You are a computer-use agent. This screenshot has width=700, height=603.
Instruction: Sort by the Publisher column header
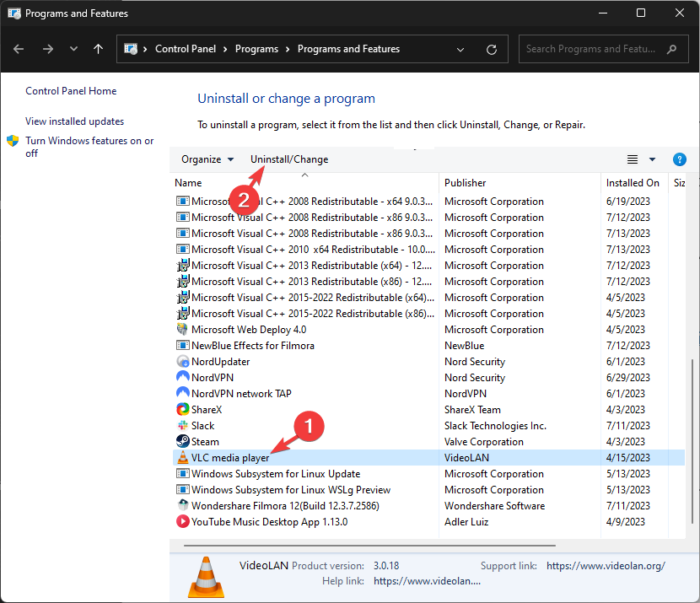466,183
